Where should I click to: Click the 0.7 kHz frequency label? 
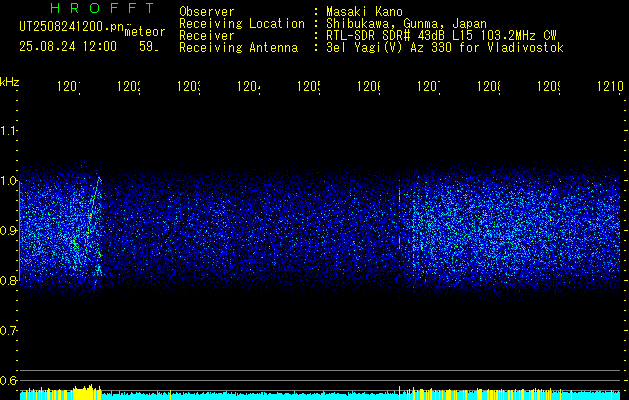point(8,331)
